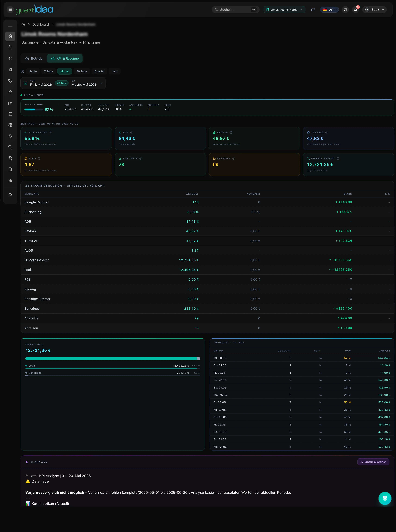
Task: Click the Umsatz-Mix revenue progress bar
Action: 113,359
